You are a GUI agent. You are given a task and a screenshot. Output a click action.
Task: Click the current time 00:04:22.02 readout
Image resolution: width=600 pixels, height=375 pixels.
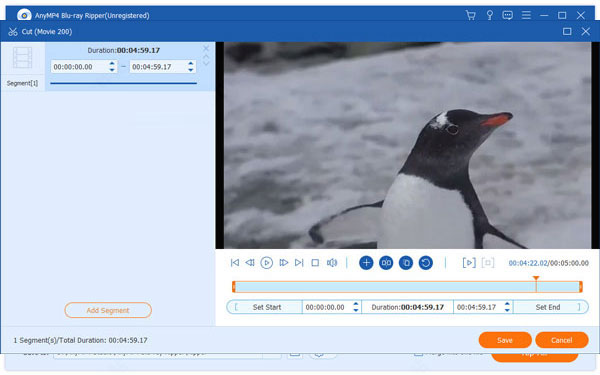coord(528,263)
